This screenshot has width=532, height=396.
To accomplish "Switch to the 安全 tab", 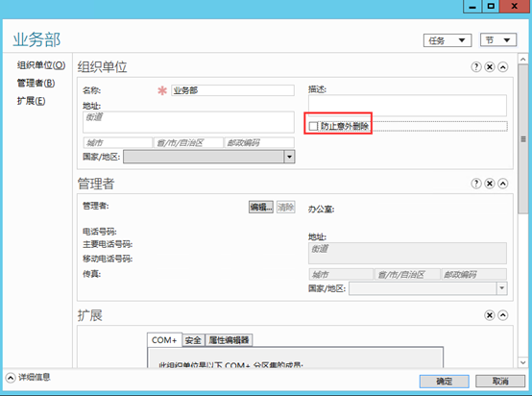I will tap(193, 340).
